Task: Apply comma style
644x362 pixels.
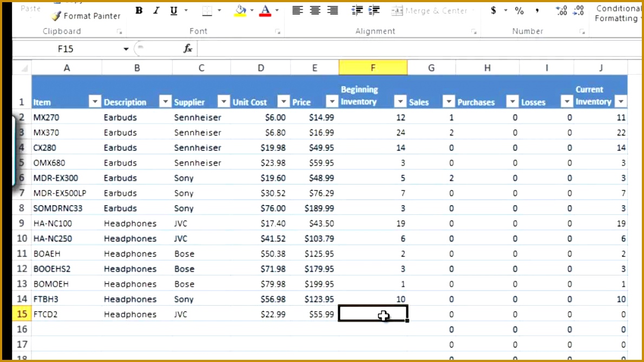Action: coord(537,11)
